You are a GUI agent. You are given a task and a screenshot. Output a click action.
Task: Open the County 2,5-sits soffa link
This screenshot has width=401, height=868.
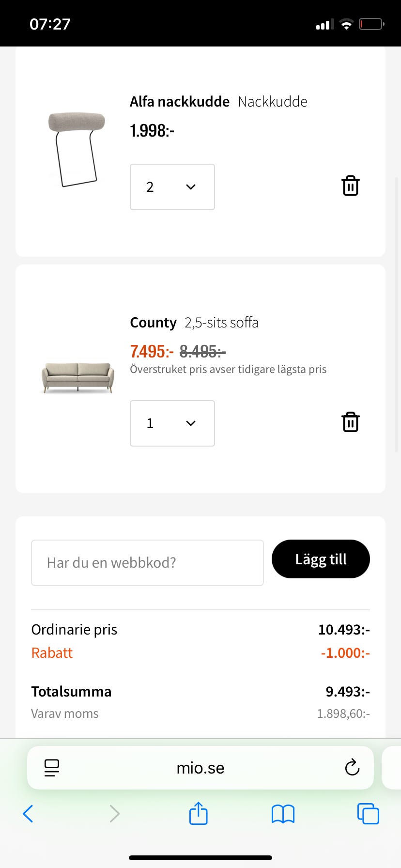pyautogui.click(x=194, y=323)
